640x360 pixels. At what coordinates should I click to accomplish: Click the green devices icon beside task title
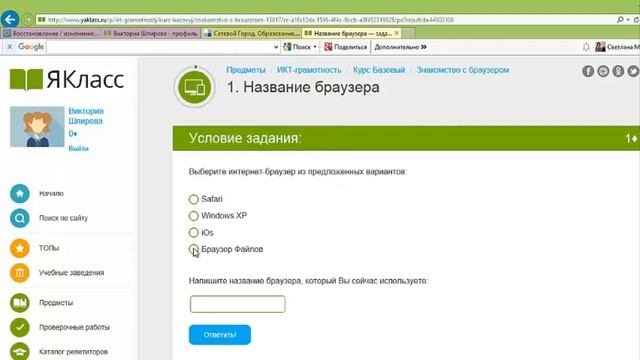pos(195,87)
